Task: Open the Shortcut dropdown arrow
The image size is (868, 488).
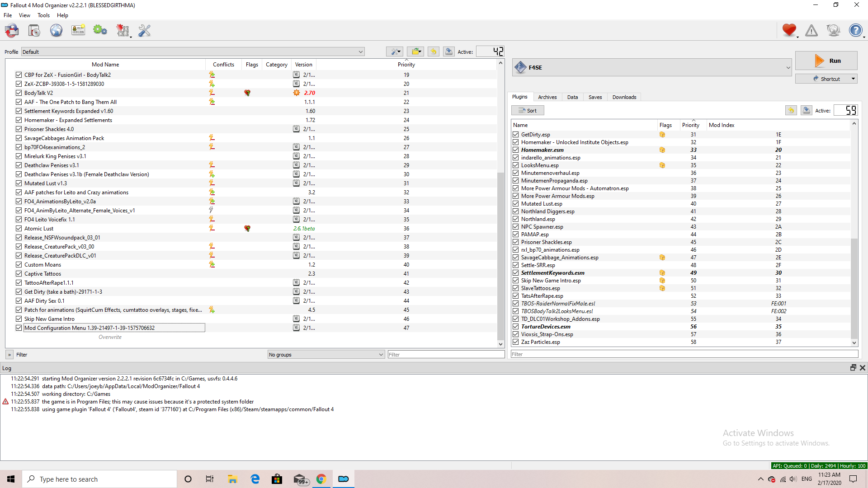Action: 853,79
